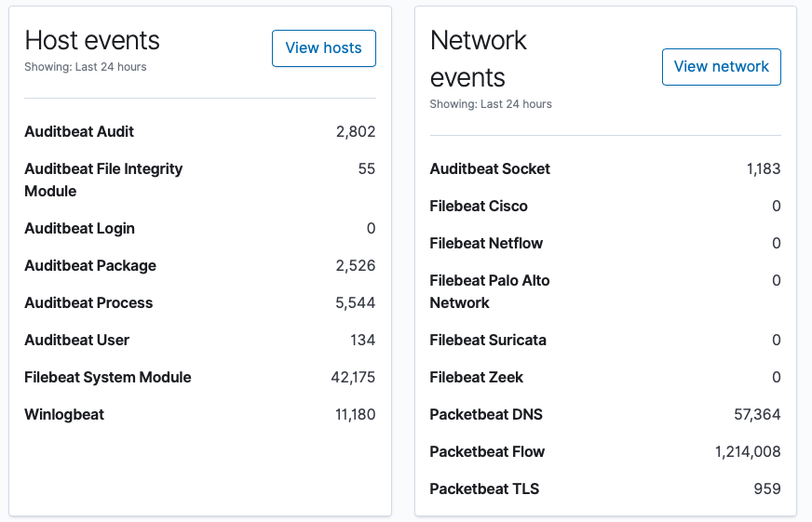Viewport: 812px width, 522px height.
Task: Select Filebeat System Module entry
Action: [108, 377]
